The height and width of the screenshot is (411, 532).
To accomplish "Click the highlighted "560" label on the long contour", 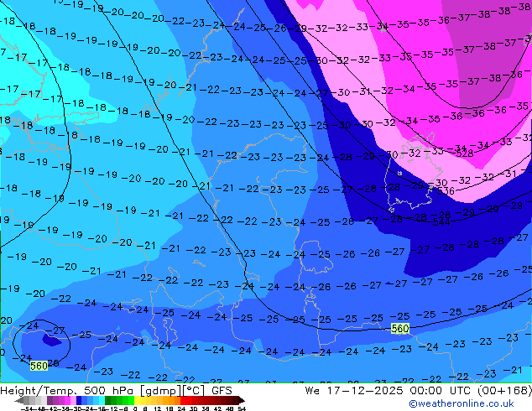I will [400, 328].
